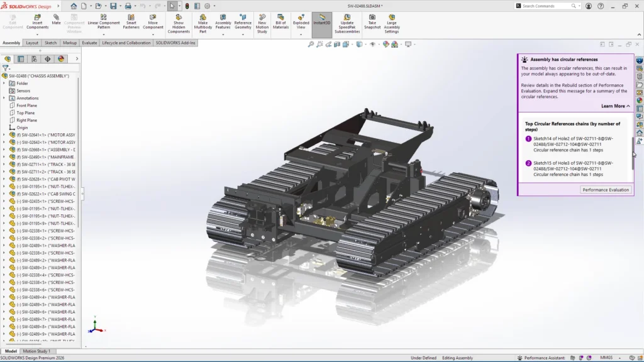Switch to the Evaluate tab
644x362 pixels.
pyautogui.click(x=89, y=43)
